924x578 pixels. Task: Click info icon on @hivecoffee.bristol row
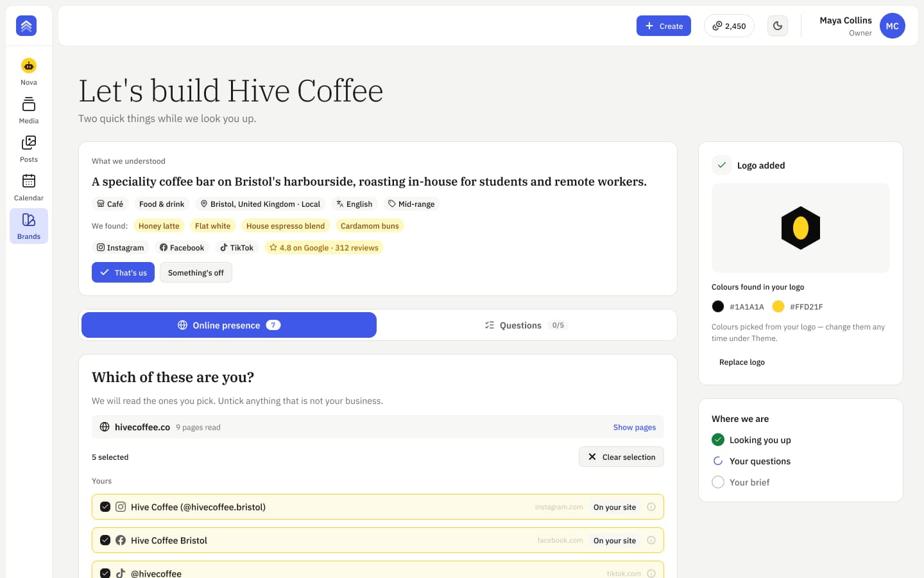[651, 507]
